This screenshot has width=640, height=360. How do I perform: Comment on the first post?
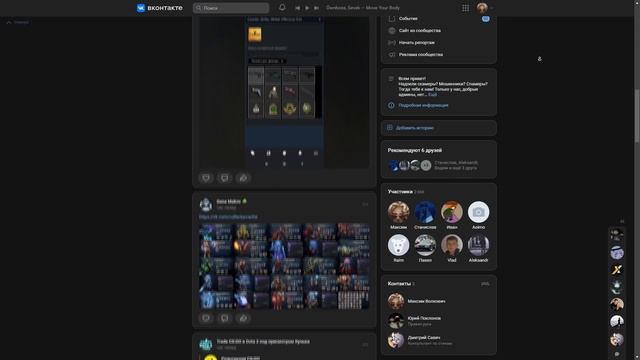[224, 178]
